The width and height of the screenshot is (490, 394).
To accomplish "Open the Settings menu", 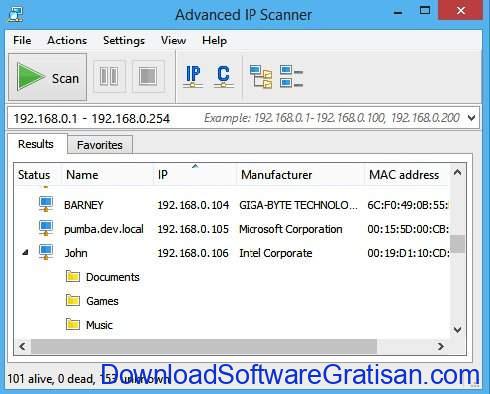I will (124, 40).
